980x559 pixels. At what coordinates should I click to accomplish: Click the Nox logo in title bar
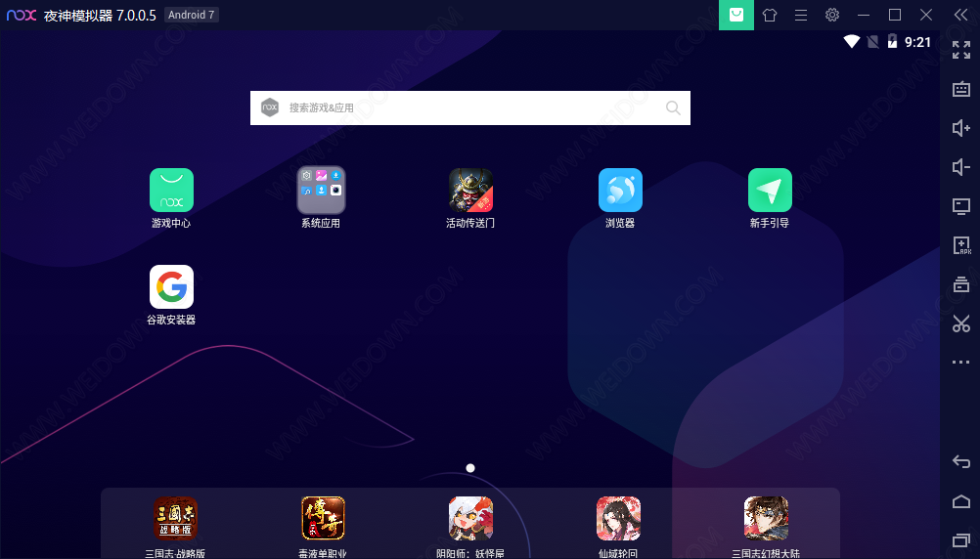(x=22, y=15)
